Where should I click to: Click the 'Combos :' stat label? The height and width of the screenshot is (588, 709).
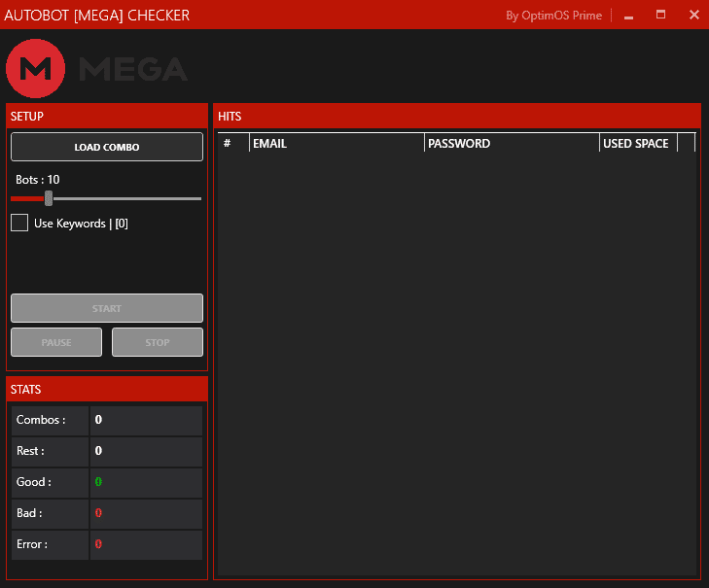pyautogui.click(x=41, y=420)
